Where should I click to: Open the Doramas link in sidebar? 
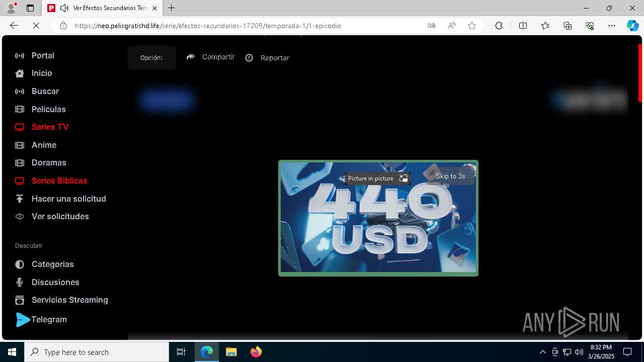(49, 162)
